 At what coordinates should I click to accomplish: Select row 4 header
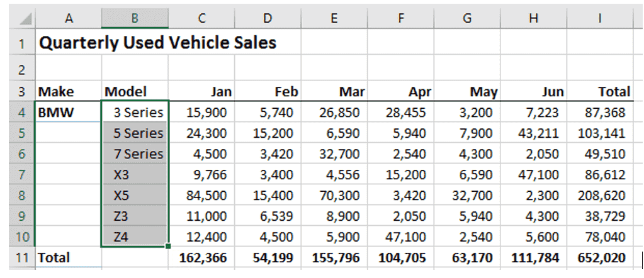pos(22,113)
